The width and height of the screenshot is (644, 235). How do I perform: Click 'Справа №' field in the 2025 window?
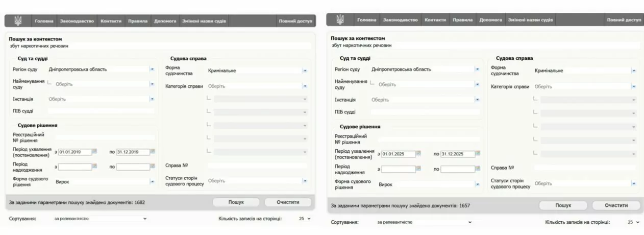pos(585,168)
